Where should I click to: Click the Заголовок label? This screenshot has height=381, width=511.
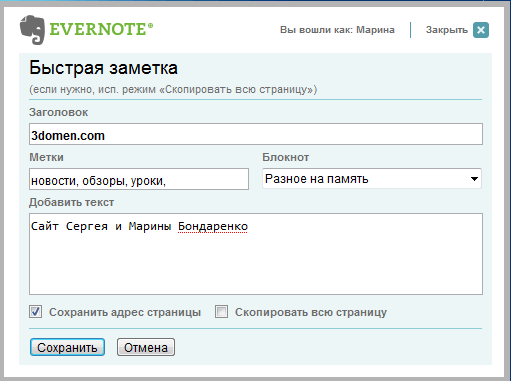(58, 112)
